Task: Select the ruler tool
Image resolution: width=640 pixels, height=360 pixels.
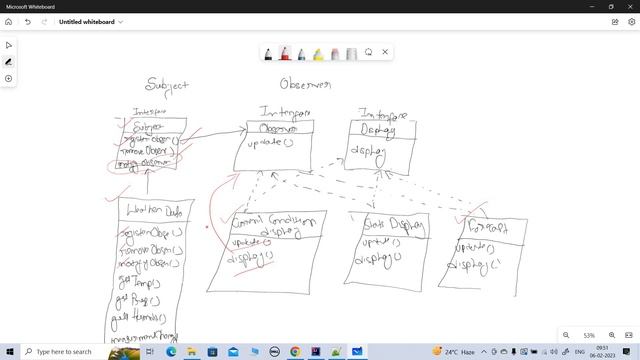Action: 351,54
